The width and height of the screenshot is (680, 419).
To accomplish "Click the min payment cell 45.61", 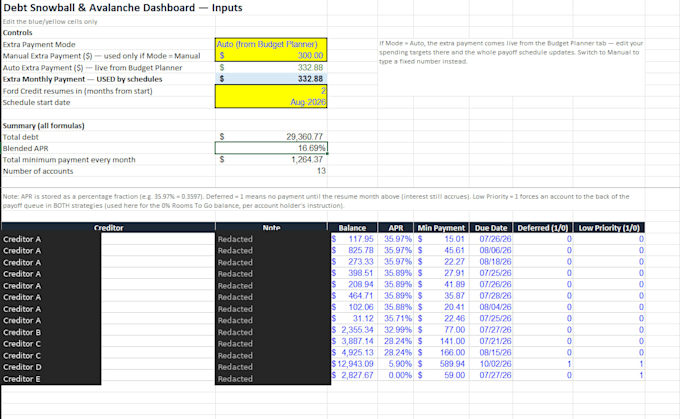I will [441, 250].
